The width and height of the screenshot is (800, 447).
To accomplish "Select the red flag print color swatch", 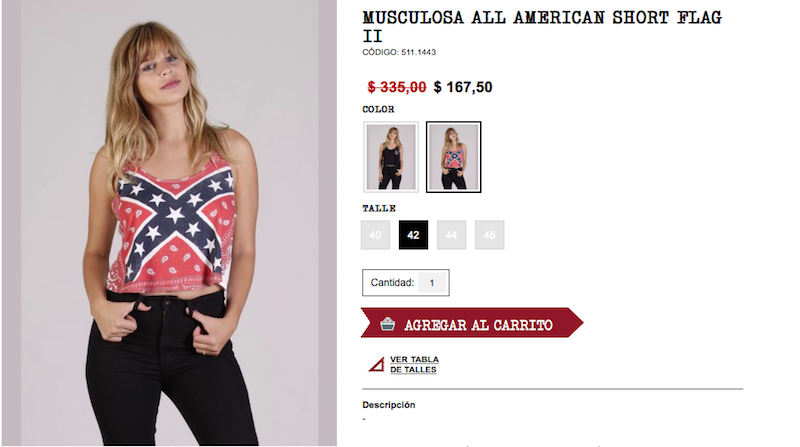I will click(x=454, y=157).
